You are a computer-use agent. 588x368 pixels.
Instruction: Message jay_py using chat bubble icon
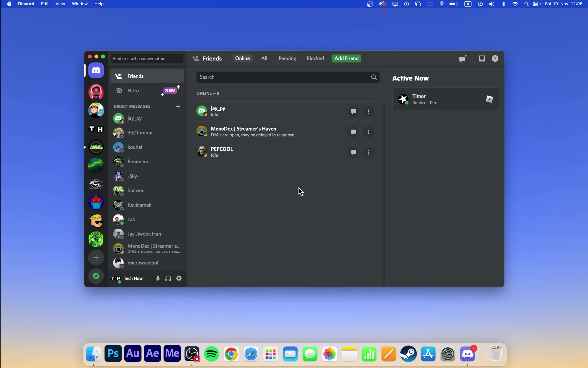coord(353,112)
